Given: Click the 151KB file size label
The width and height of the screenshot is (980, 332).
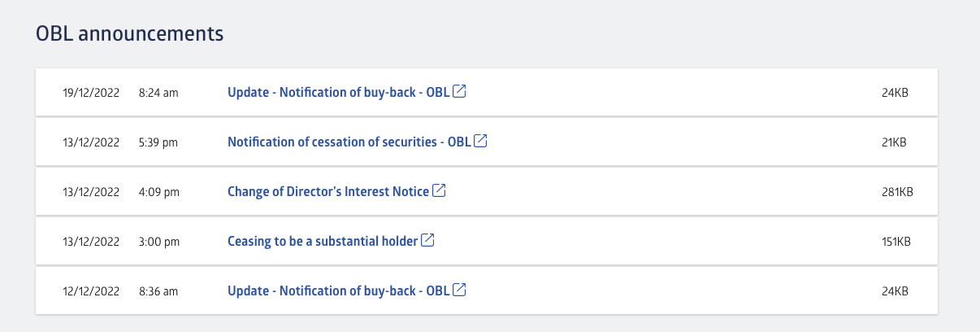Looking at the screenshot, I should (897, 242).
